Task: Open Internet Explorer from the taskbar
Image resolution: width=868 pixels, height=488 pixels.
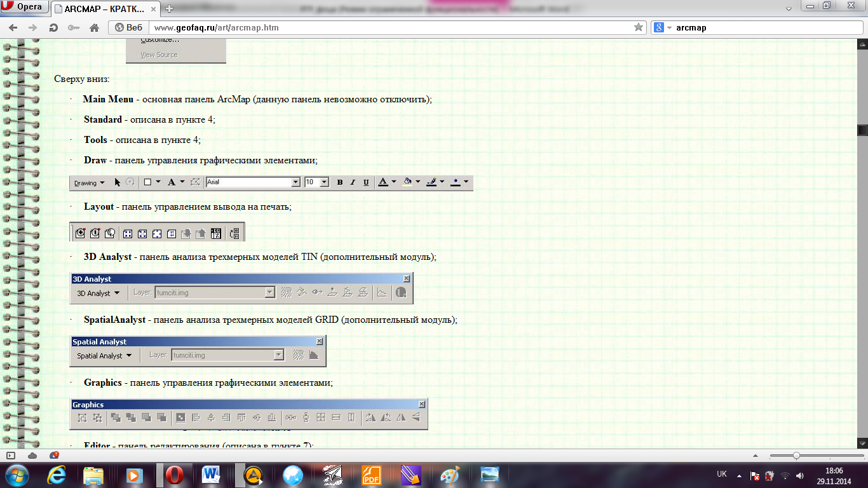Action: point(57,475)
